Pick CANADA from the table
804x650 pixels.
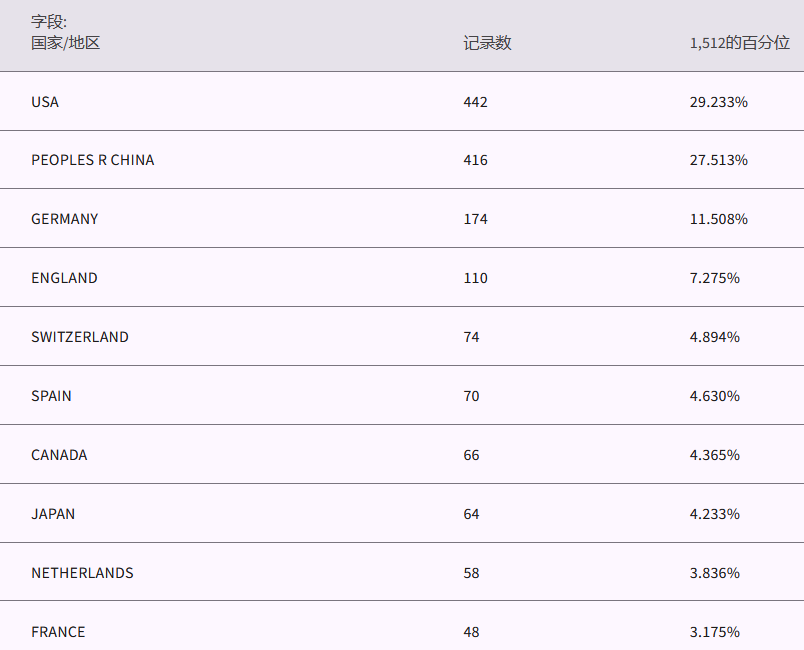click(x=59, y=455)
